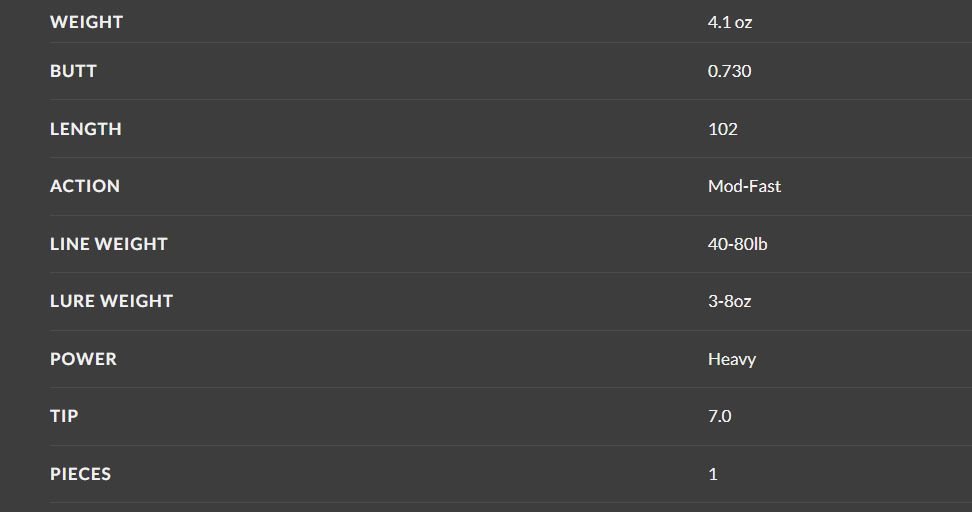Select the 4.1 oz weight value
The width and height of the screenshot is (972, 512).
729,22
